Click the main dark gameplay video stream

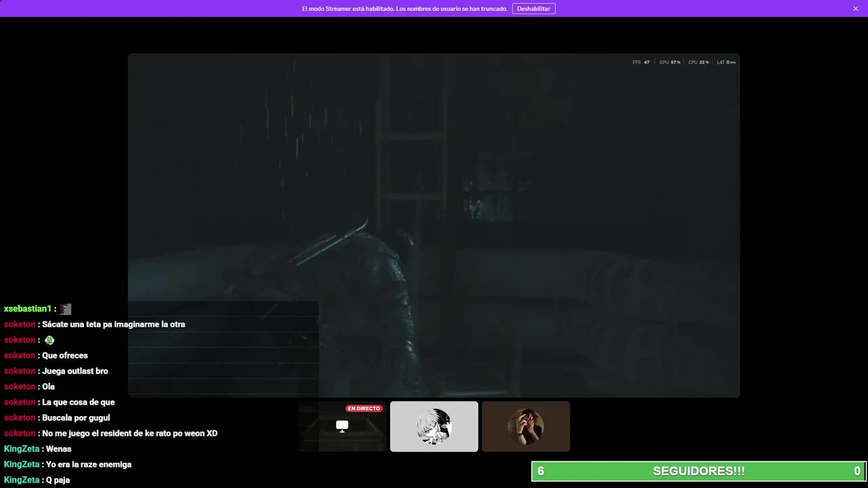point(434,225)
